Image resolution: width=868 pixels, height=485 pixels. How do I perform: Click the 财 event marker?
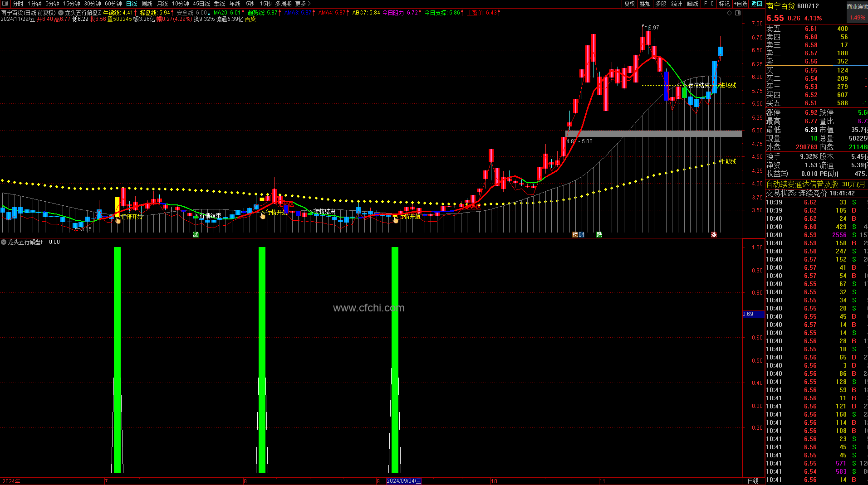581,234
